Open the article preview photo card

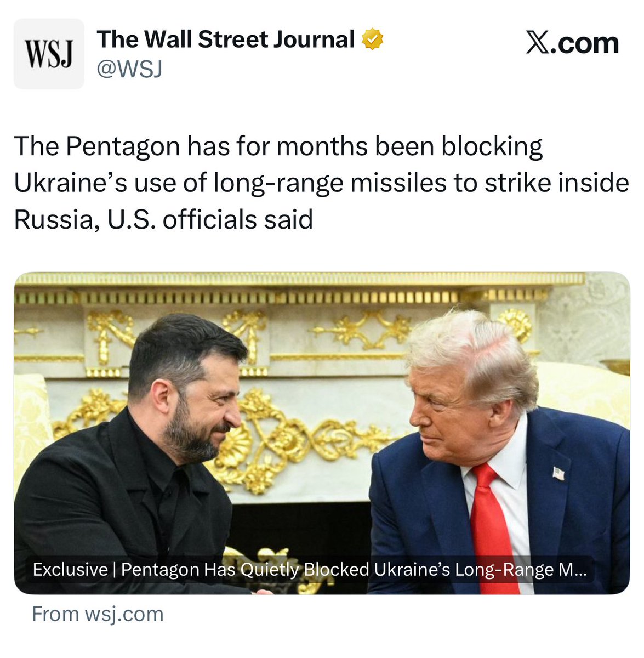coord(322,433)
